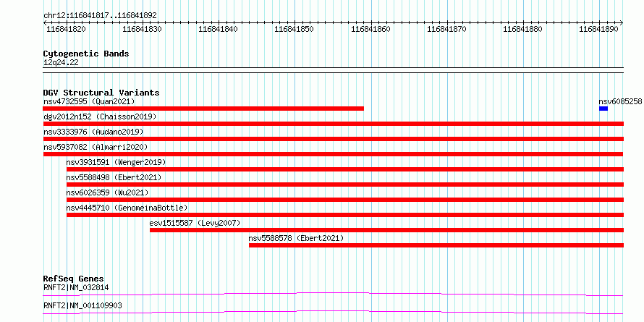Click the 12q24.22 cytogenetic band bar
The image size is (644, 322).
pyautogui.click(x=333, y=70)
